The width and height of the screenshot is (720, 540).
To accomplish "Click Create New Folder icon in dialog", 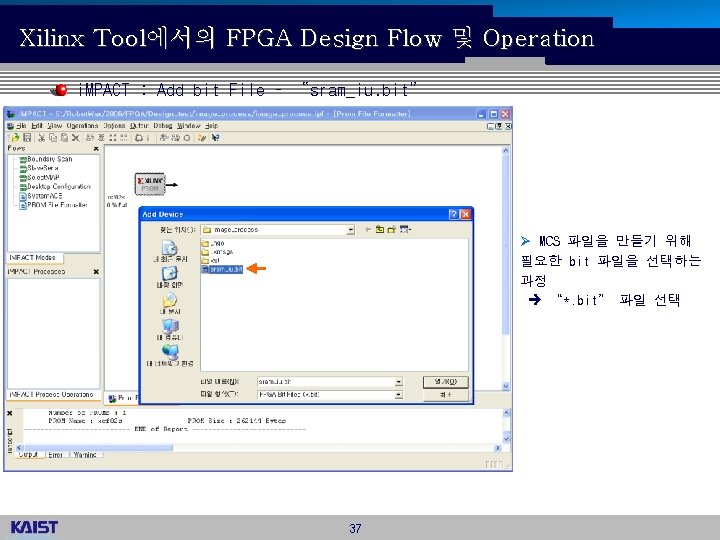I will pos(391,229).
